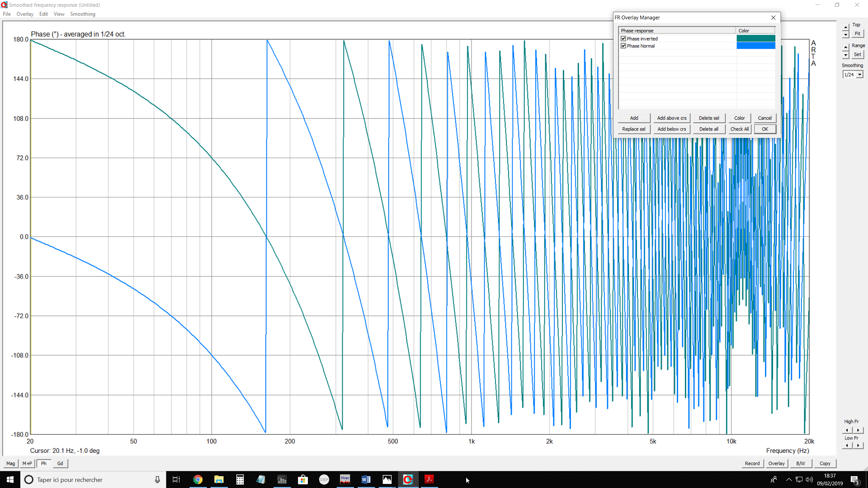Open the notepad app taskbar icon
This screenshot has width=868, height=488.
[x=261, y=479]
